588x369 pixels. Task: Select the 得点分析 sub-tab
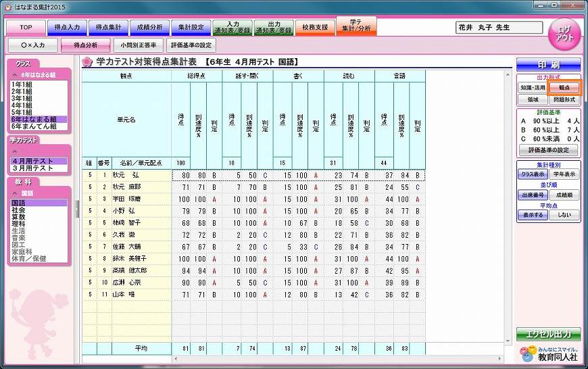(x=86, y=45)
